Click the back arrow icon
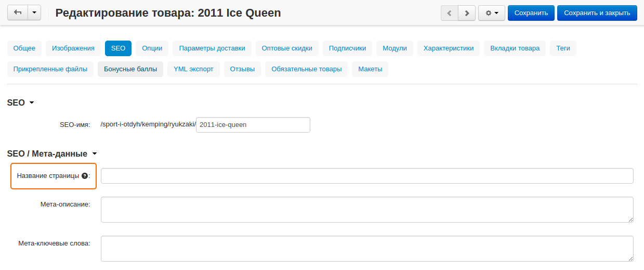Image resolution: width=644 pixels, height=270 pixels. (17, 13)
